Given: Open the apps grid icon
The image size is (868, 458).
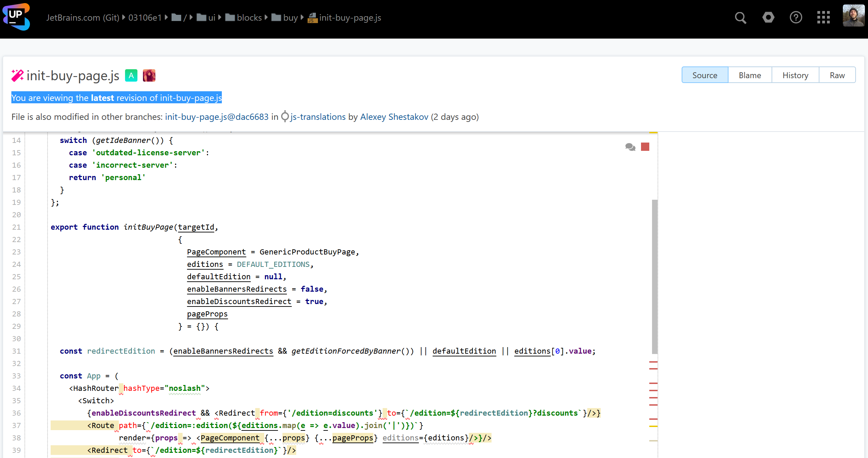Looking at the screenshot, I should [x=823, y=18].
